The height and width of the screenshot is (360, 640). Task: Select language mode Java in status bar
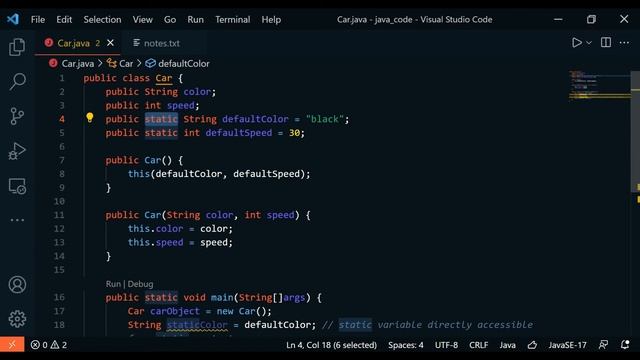tap(507, 345)
